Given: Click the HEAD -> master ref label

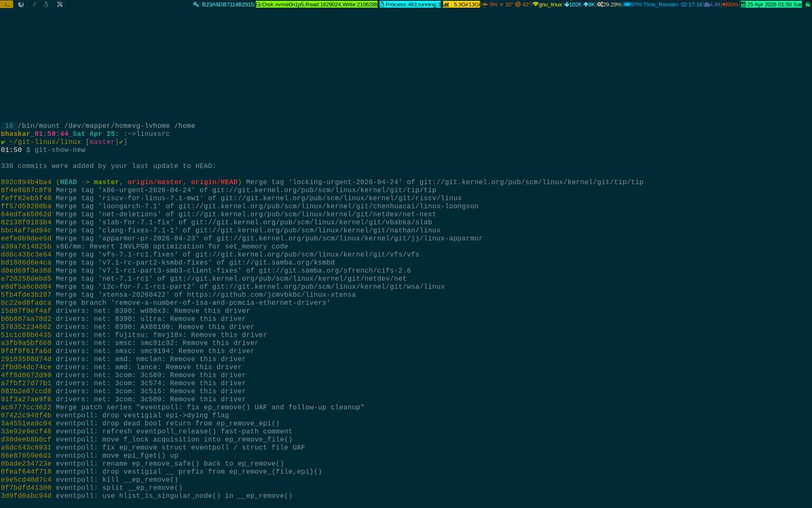Looking at the screenshot, I should pos(89,182).
